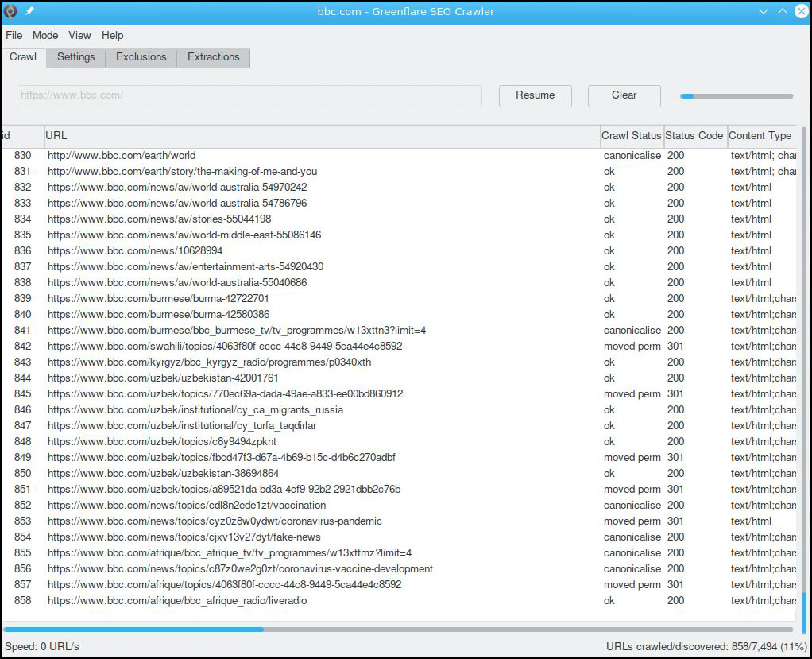Select URL news/av/world-middle-east-55086146
Viewport: 812px width, 659px height.
184,235
